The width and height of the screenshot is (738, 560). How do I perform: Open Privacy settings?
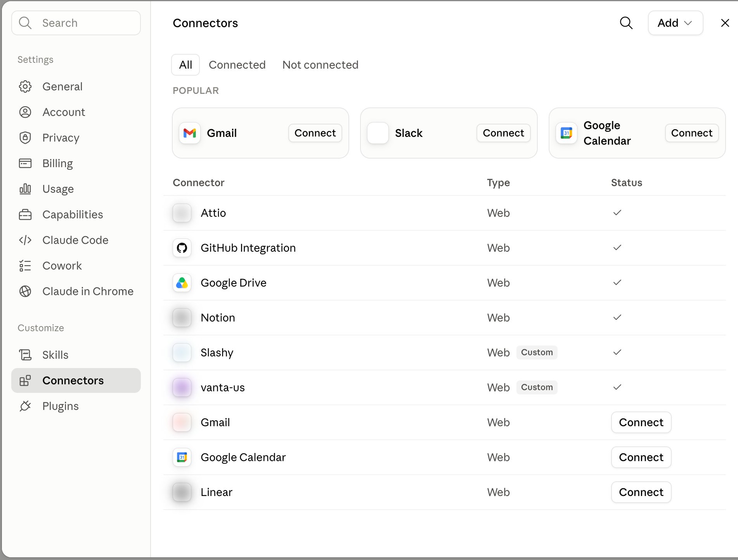pos(76,138)
